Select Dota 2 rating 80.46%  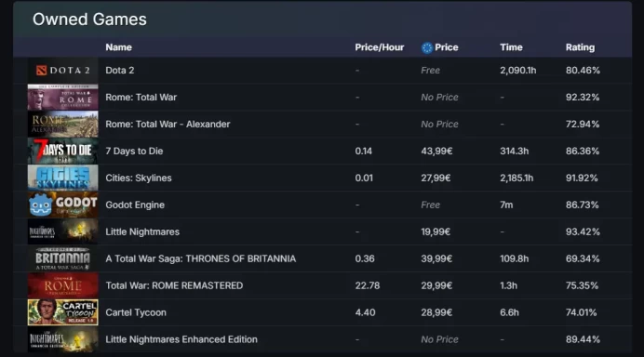pos(583,70)
